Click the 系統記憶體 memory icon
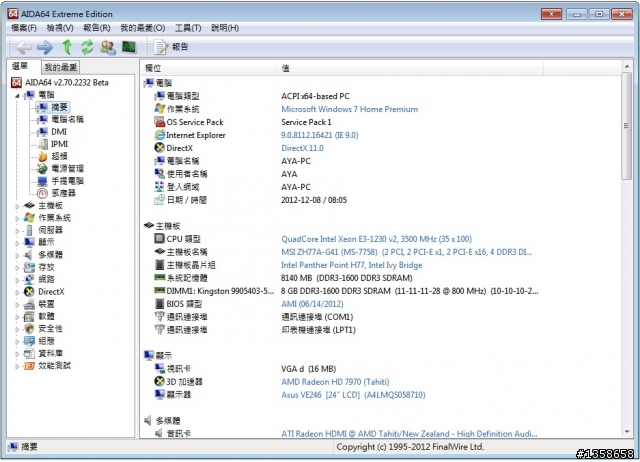The image size is (640, 462). 160,278
